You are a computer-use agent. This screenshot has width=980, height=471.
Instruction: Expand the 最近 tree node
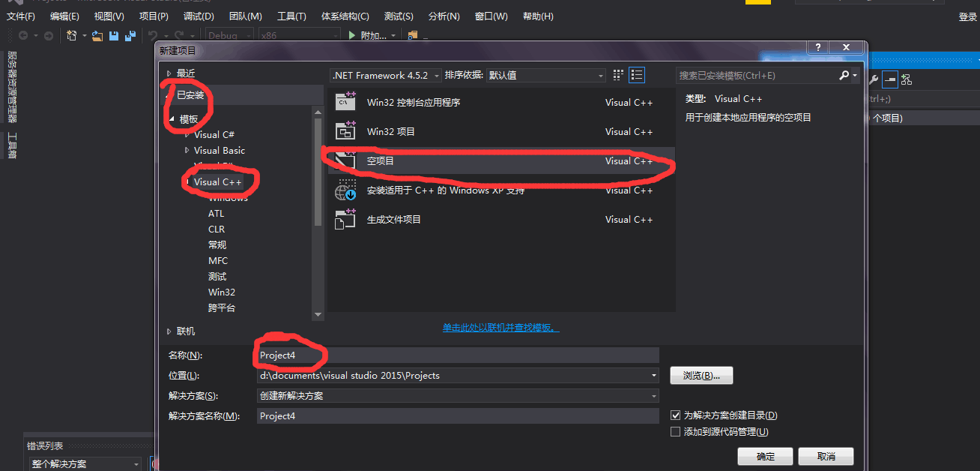coord(169,73)
